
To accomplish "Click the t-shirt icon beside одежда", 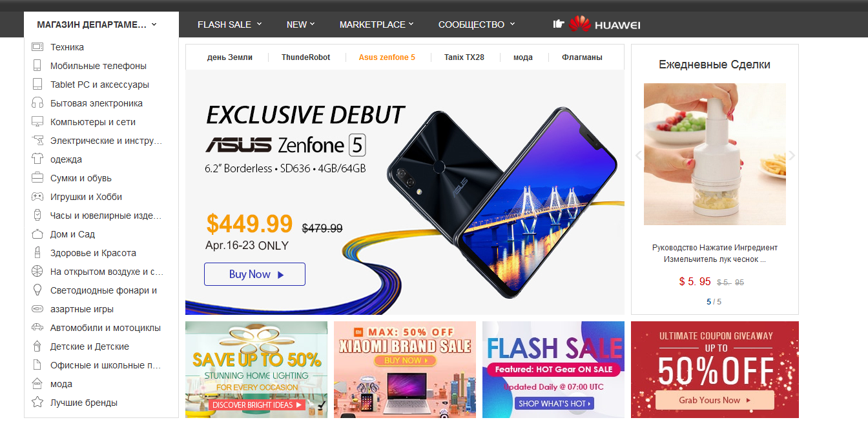I will point(37,159).
